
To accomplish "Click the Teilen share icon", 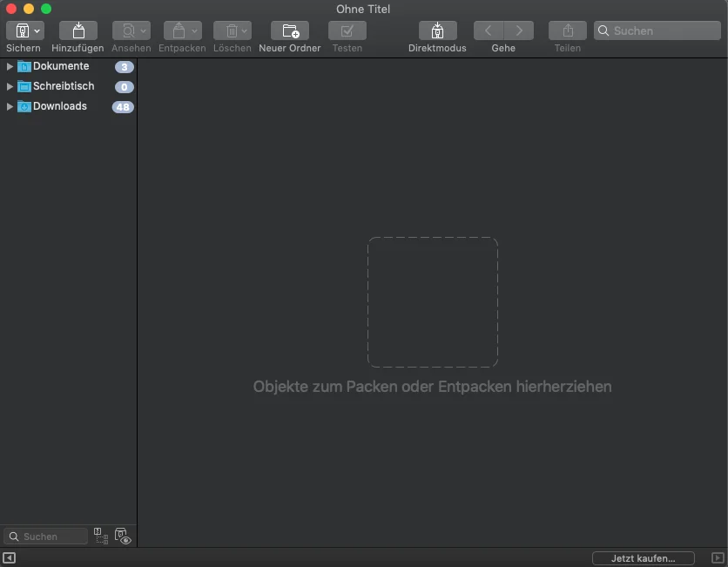I will tap(567, 30).
